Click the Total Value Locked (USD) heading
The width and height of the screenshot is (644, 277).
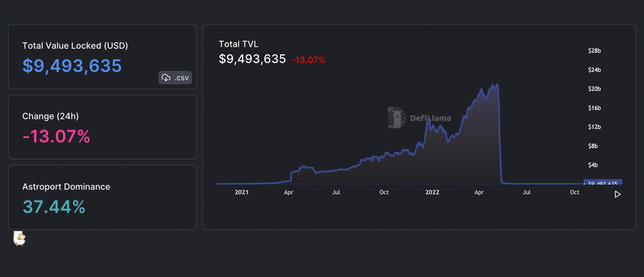(x=75, y=46)
